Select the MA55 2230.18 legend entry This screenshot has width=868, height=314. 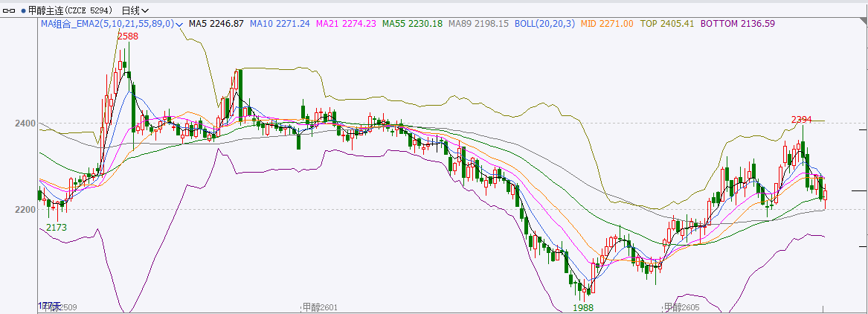pos(411,24)
